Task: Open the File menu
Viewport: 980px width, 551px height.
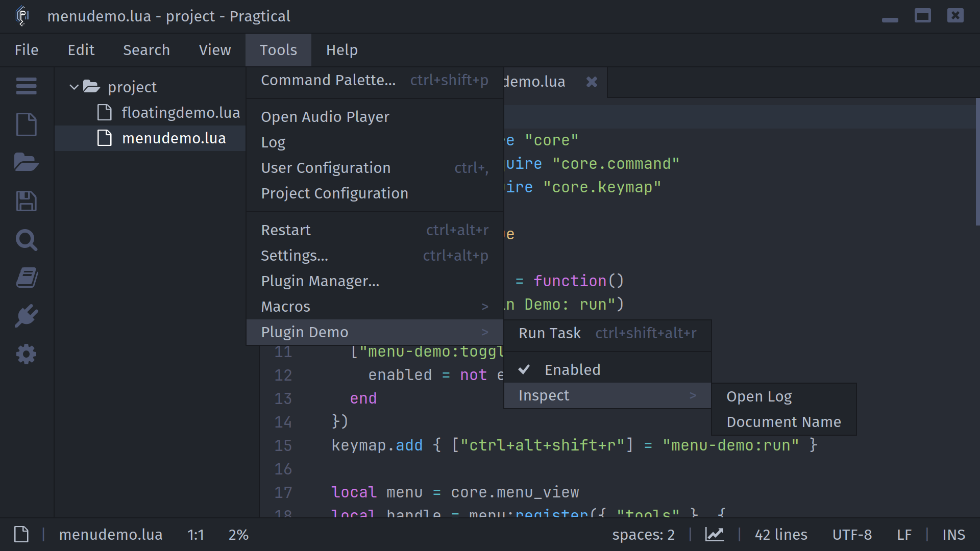Action: [27, 50]
